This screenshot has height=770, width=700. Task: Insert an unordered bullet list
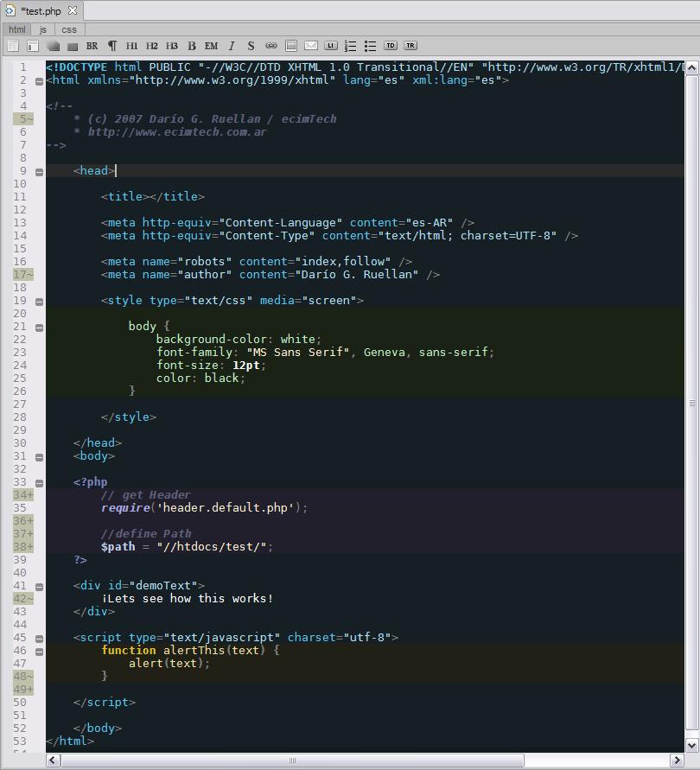tap(371, 46)
